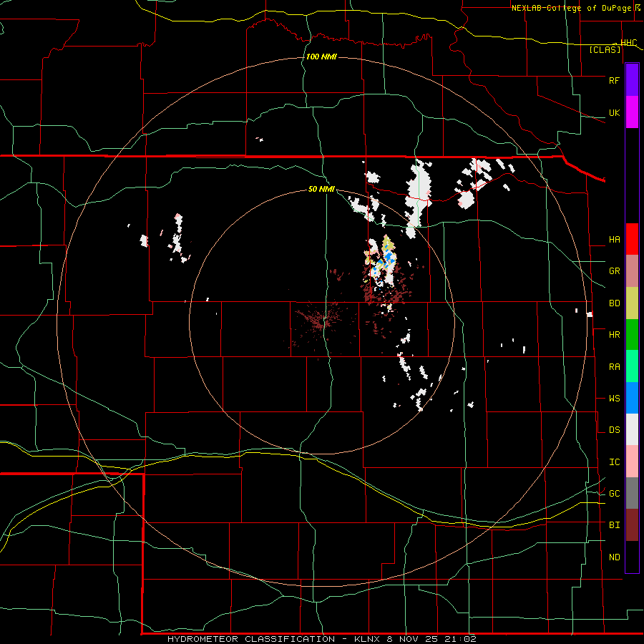The image size is (644, 644).
Task: Choose the DS white legend swatch
Action: [x=632, y=429]
